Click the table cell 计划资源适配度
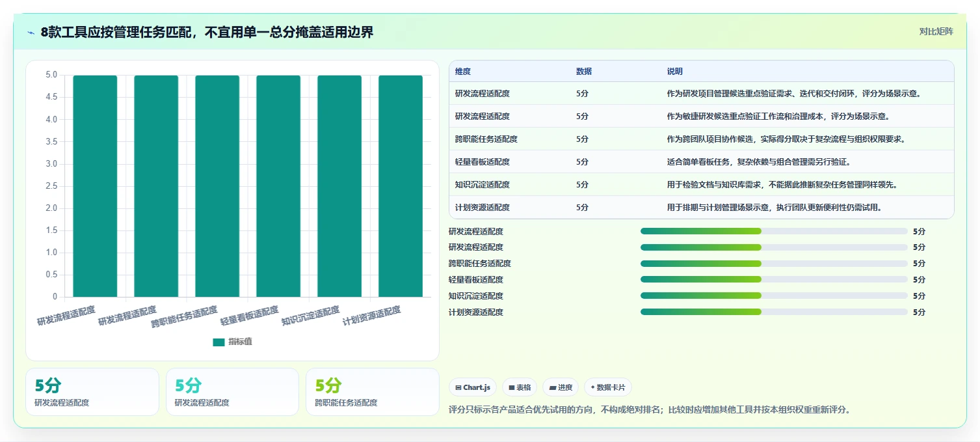The image size is (980, 442). click(483, 208)
